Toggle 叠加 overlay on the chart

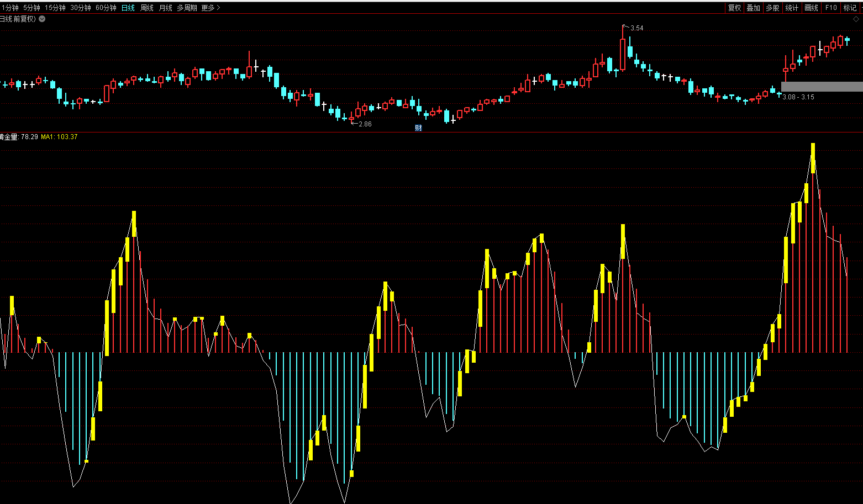[753, 8]
